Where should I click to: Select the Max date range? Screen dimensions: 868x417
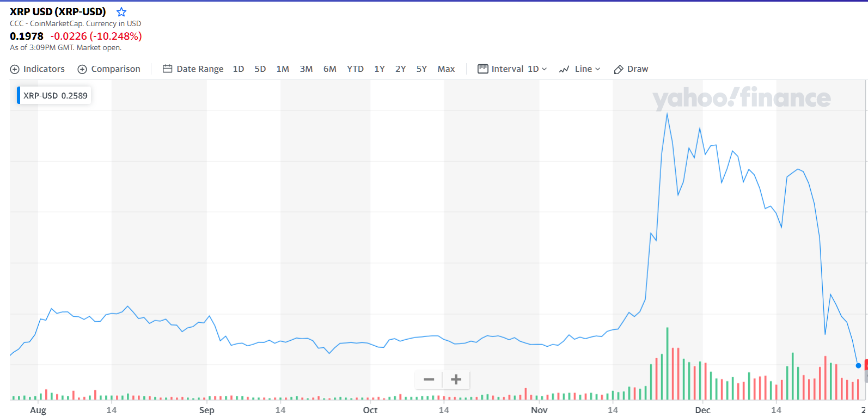pos(446,69)
